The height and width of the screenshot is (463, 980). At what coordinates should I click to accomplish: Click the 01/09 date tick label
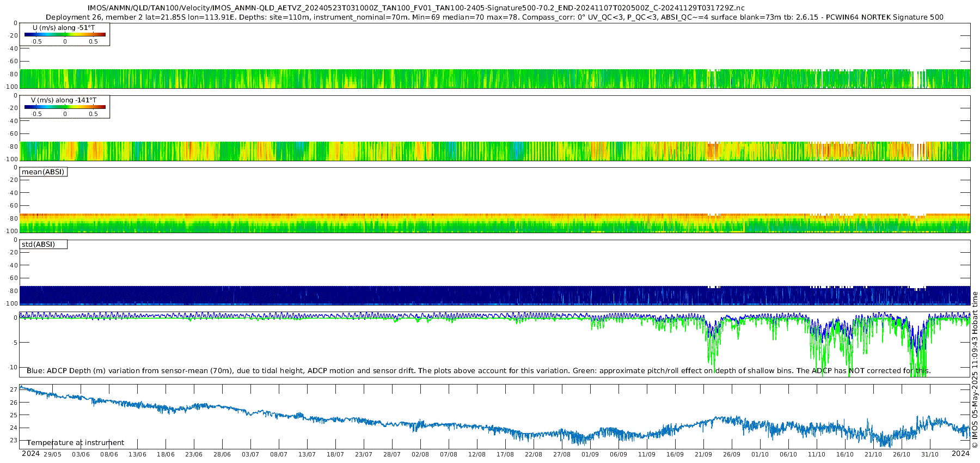(590, 454)
